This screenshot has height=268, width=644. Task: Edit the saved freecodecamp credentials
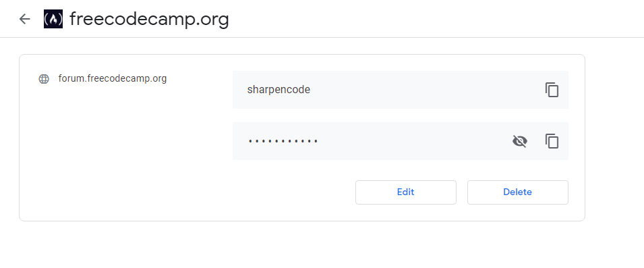click(406, 192)
